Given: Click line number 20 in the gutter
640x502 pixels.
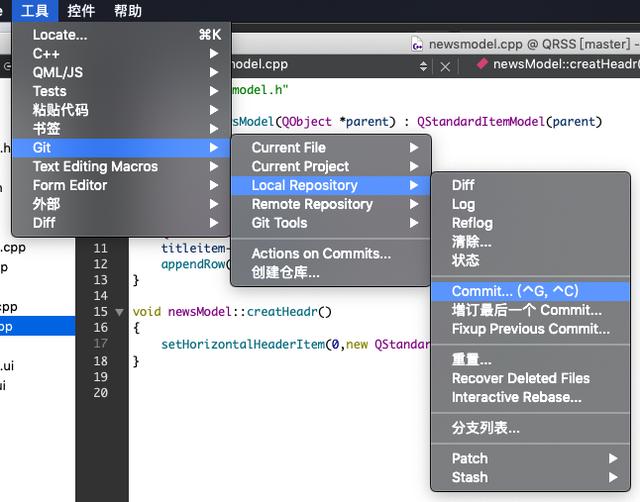Looking at the screenshot, I should coord(100,393).
